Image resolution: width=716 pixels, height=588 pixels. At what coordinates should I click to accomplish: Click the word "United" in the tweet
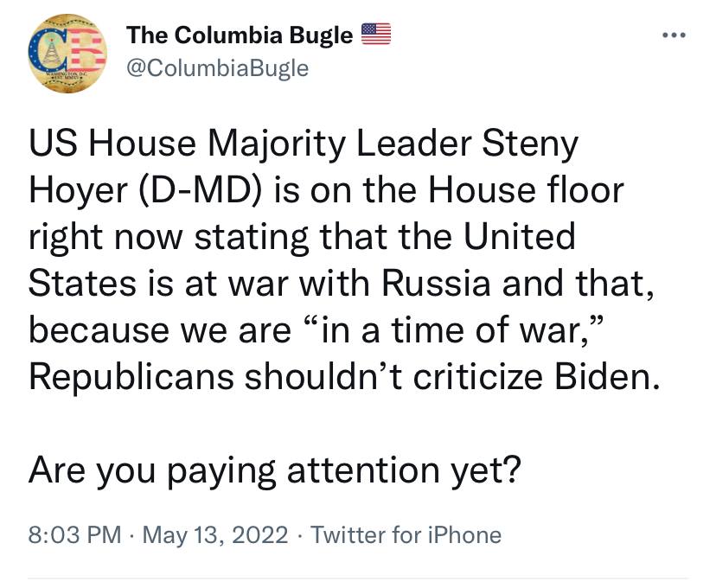click(519, 236)
